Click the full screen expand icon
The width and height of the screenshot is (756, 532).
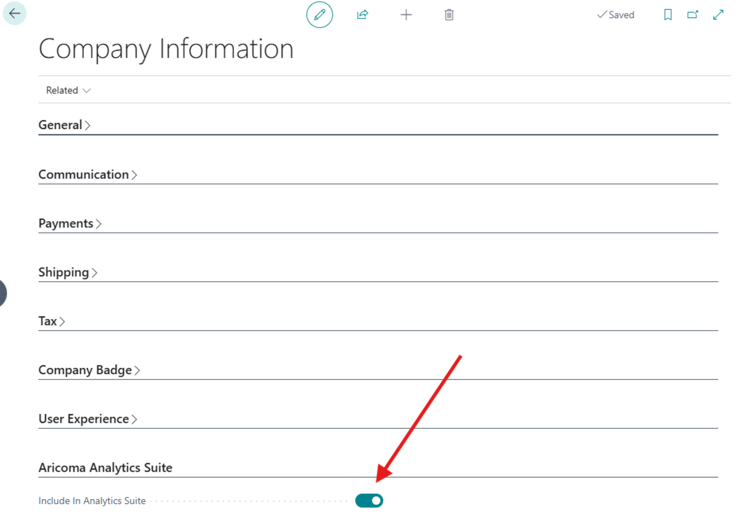tap(718, 14)
